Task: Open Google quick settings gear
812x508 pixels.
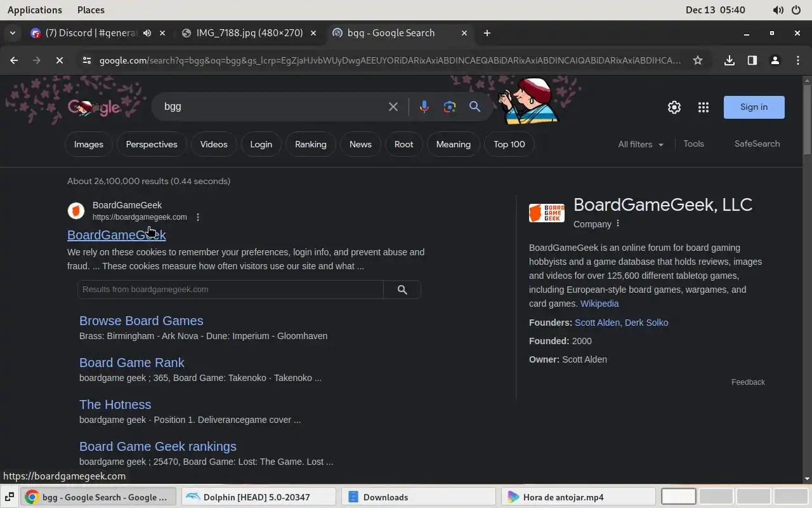Action: [674, 107]
